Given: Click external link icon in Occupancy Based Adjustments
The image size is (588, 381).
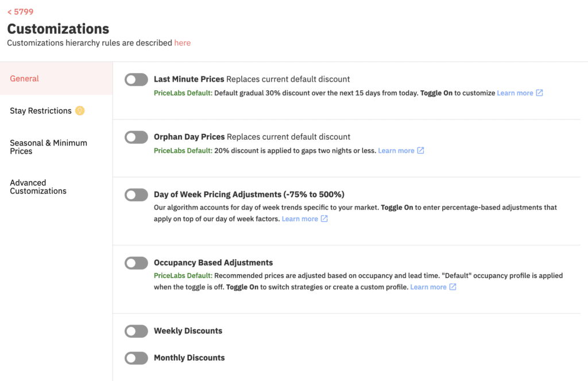Looking at the screenshot, I should coord(452,287).
